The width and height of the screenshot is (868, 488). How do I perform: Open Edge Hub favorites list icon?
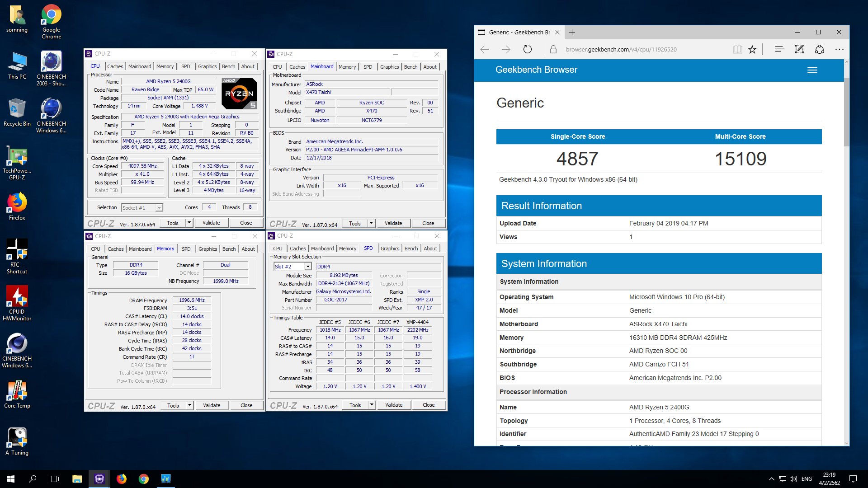(779, 49)
